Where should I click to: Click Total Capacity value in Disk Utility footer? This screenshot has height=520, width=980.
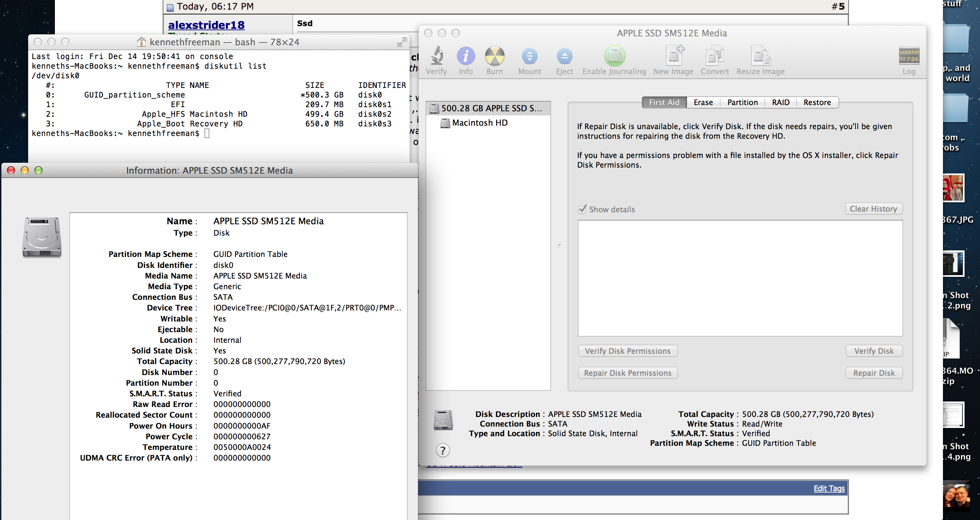pos(808,414)
